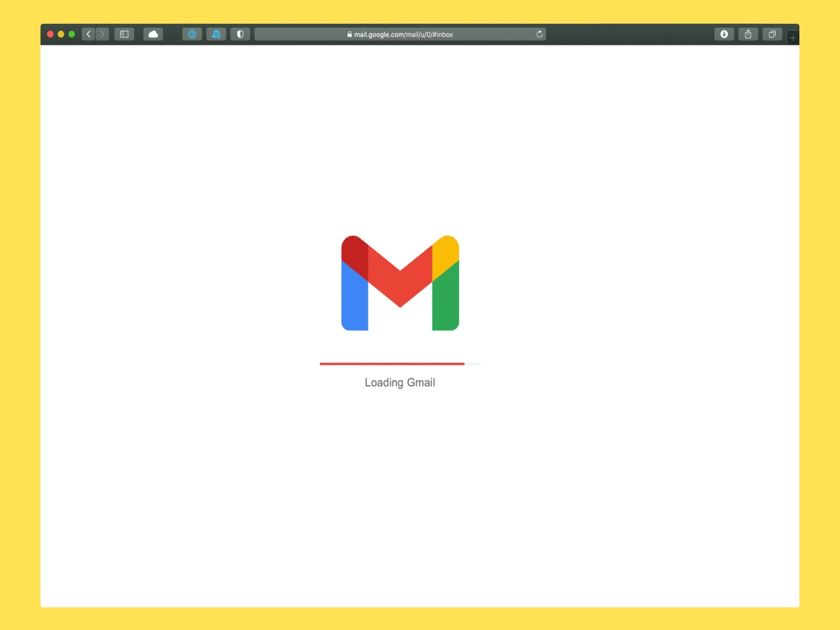Click the blue extension icon beside the shield
The image size is (840, 630).
(x=216, y=34)
